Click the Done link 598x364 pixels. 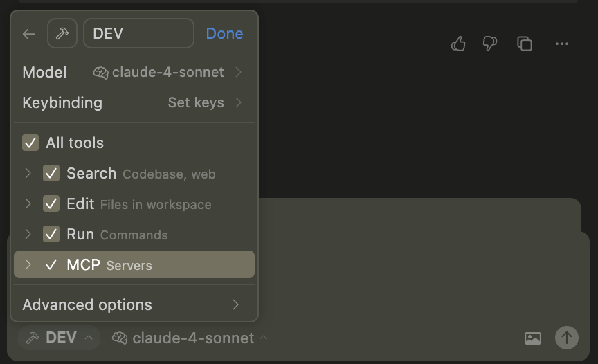pos(225,33)
